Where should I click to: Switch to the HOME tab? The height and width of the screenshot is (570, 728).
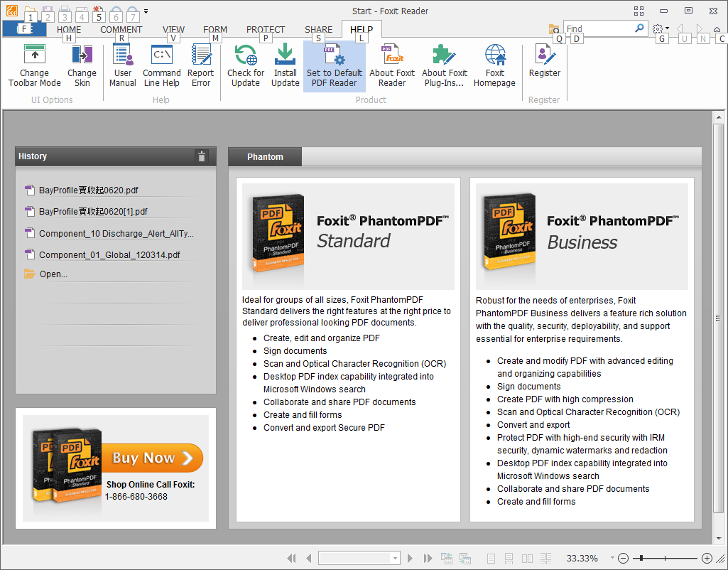(69, 29)
